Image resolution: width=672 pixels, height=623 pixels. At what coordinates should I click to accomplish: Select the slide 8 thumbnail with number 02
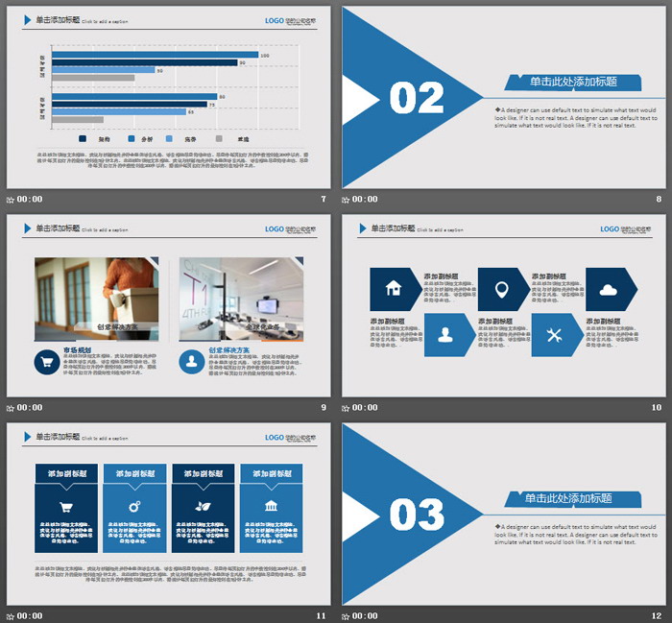pos(504,97)
